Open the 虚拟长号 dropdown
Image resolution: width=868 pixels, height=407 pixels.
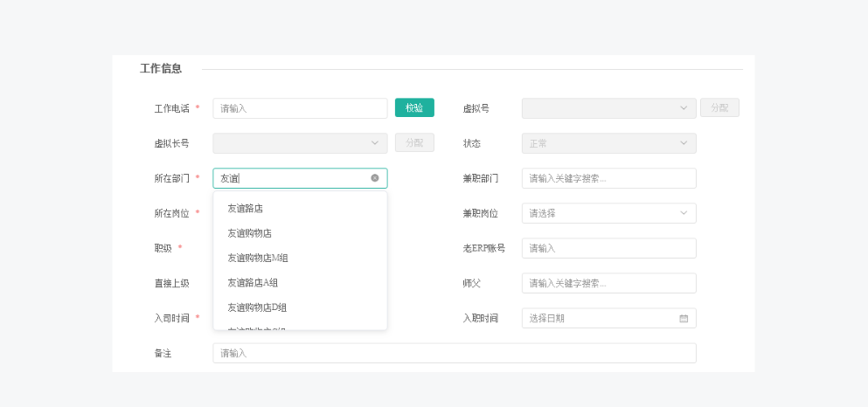click(x=300, y=143)
